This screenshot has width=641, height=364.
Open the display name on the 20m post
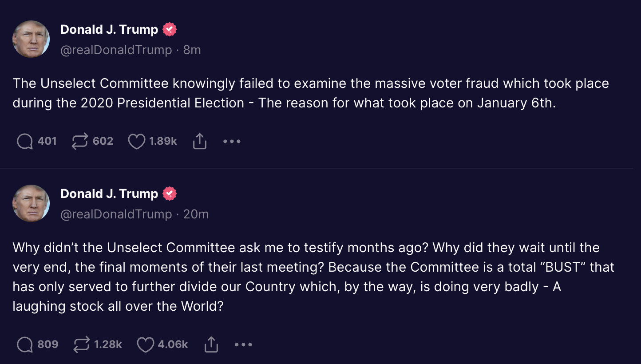(x=109, y=194)
